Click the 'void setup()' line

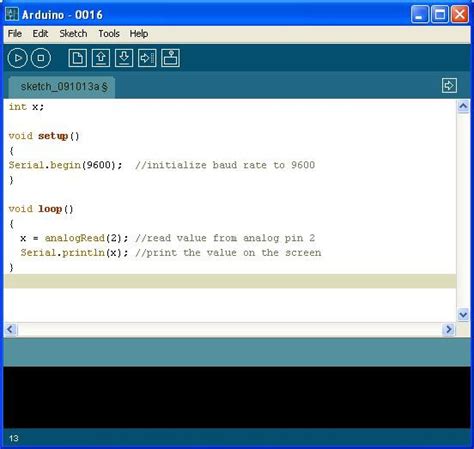pyautogui.click(x=44, y=136)
